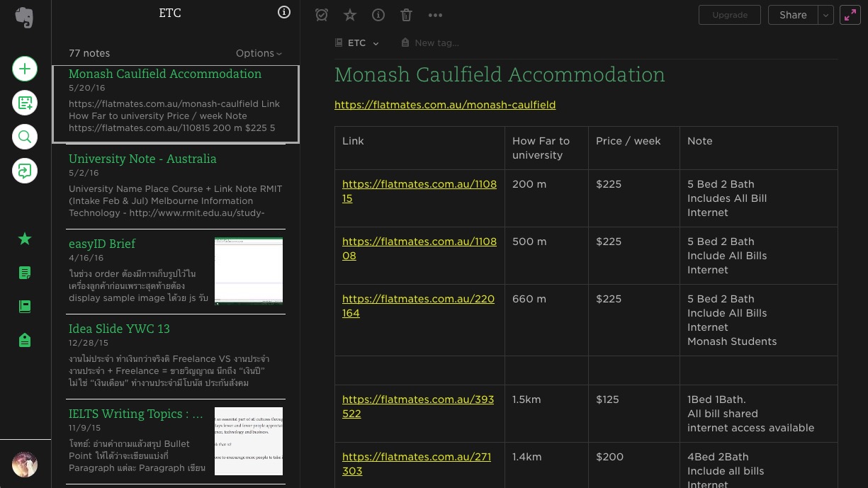
Task: Click the ETC notebook title header
Action: (x=170, y=13)
